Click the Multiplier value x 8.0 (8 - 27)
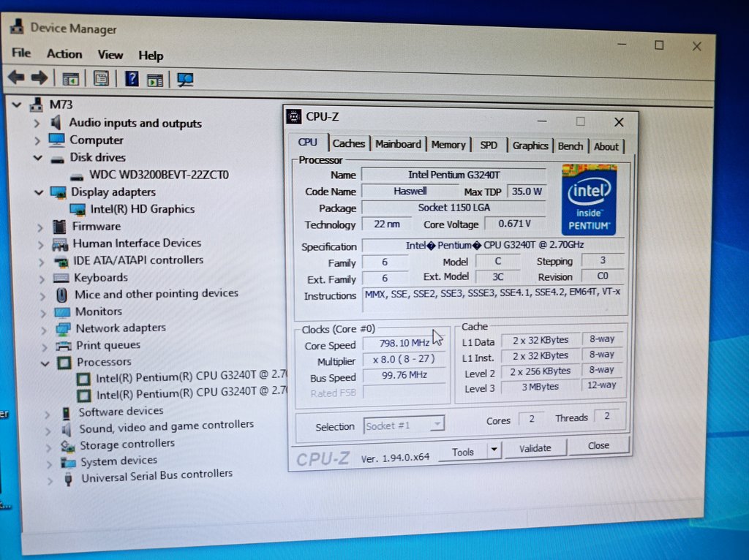Viewport: 749px width, 560px height. coord(404,359)
